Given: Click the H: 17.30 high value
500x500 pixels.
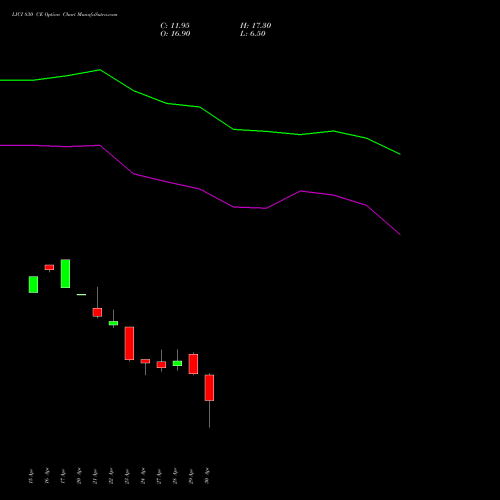Looking at the screenshot, I should point(256,26).
